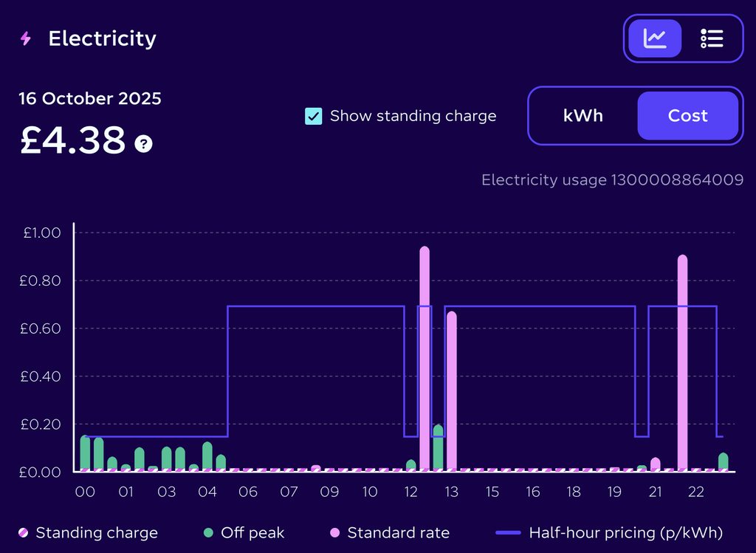The height and width of the screenshot is (553, 756).
Task: Uncheck the Show standing charge checkbox
Action: 313,116
